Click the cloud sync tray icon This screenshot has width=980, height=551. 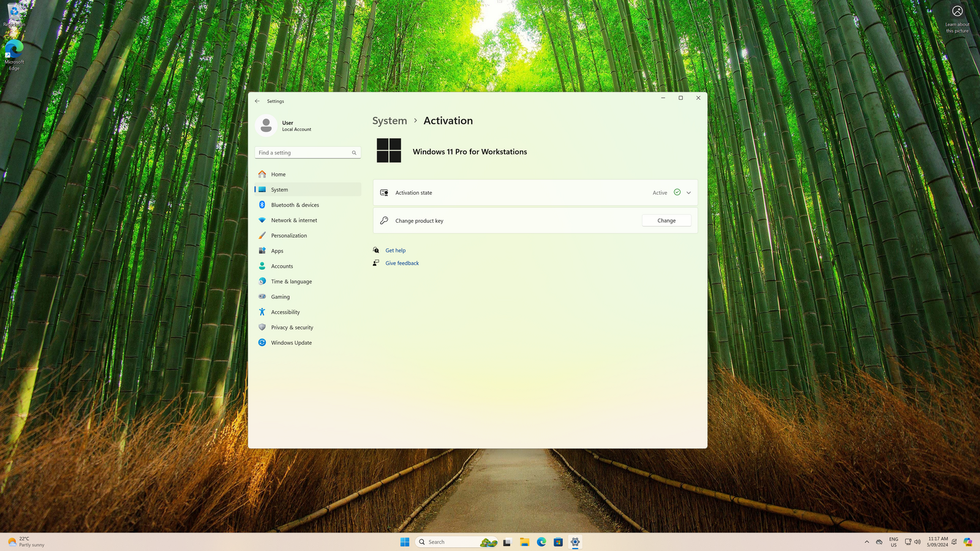(x=879, y=542)
